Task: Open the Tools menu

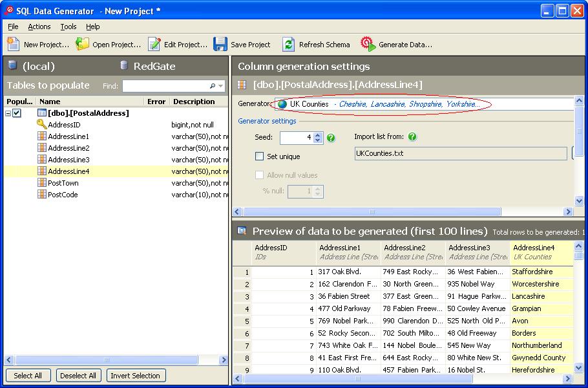Action: (x=68, y=27)
